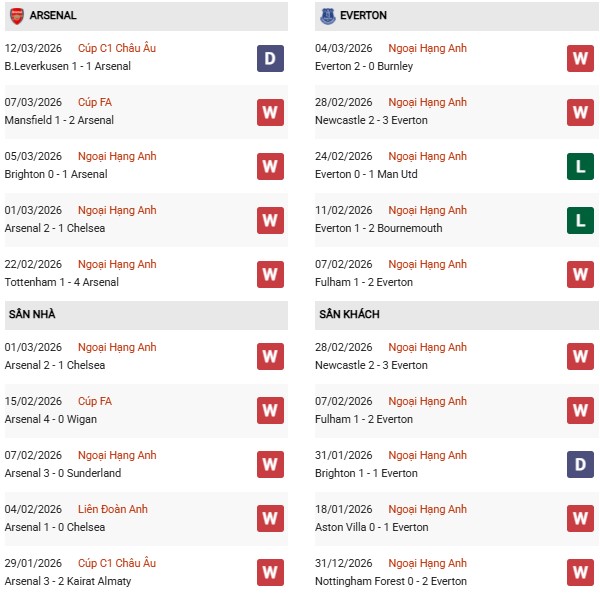Click the Arsenal club crest icon

tap(17, 16)
